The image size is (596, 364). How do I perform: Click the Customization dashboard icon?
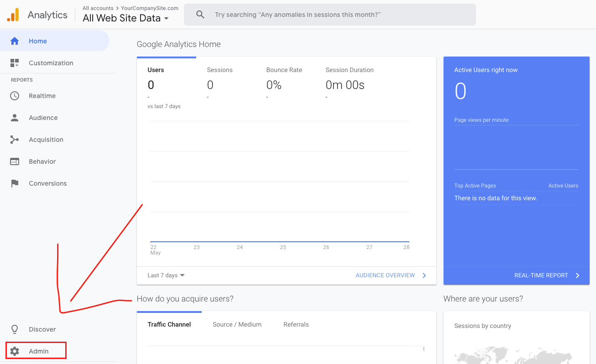pyautogui.click(x=15, y=63)
